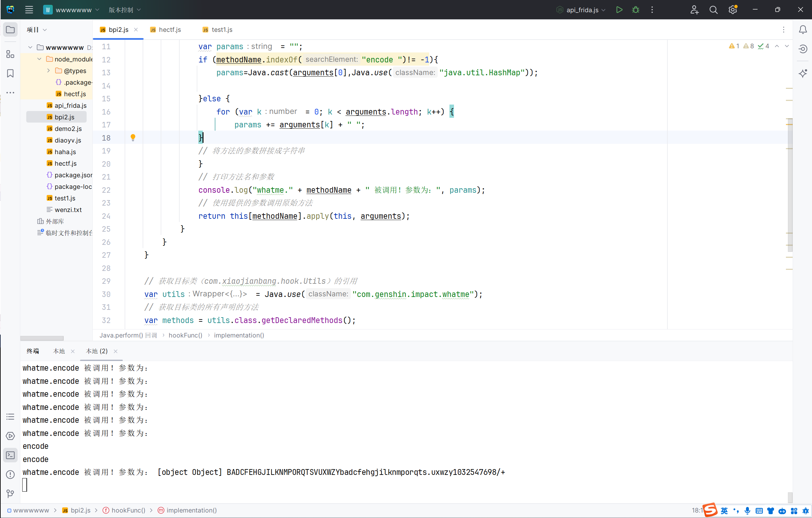Select the 本地 (2) terminal tab

pyautogui.click(x=97, y=351)
